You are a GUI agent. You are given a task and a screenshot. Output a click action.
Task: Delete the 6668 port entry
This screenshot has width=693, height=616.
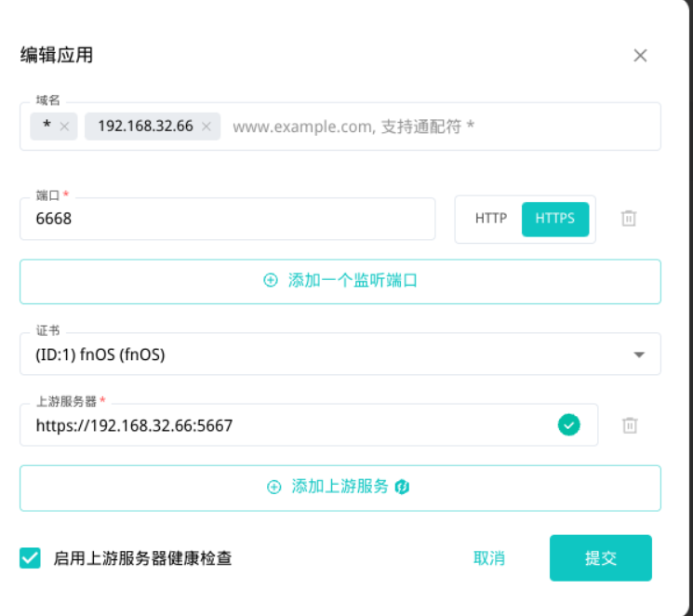pyautogui.click(x=629, y=219)
